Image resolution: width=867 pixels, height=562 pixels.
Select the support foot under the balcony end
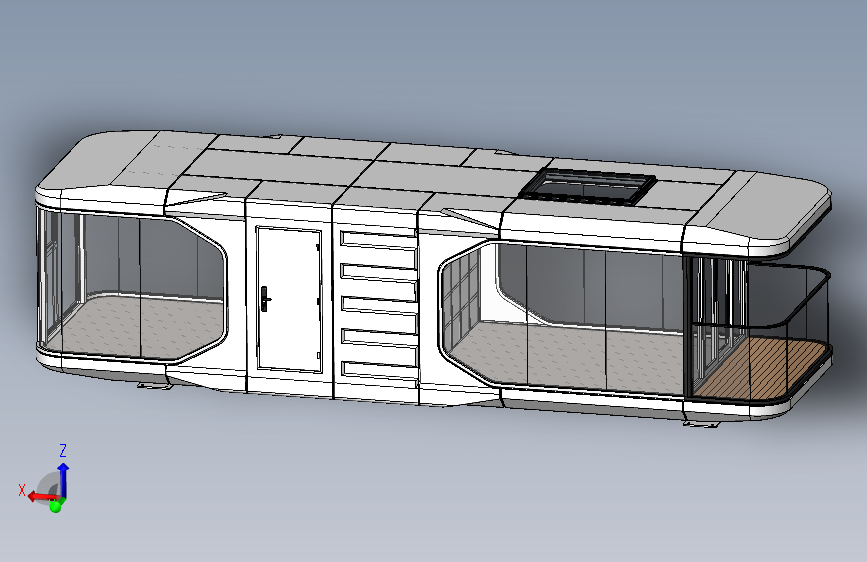click(701, 424)
